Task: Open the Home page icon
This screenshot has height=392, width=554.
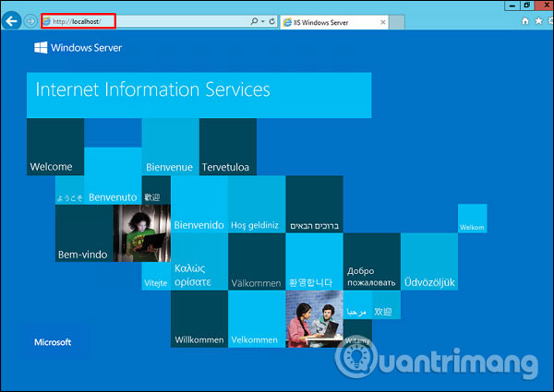Action: click(526, 19)
